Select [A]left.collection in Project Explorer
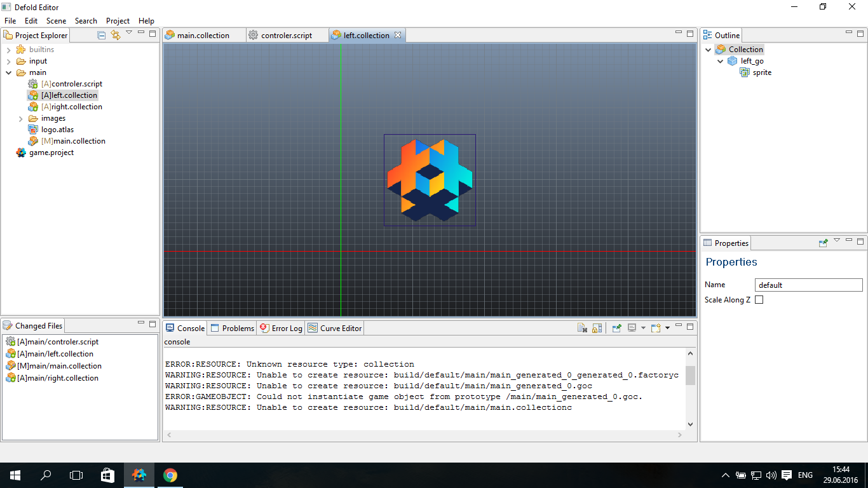 tap(69, 95)
